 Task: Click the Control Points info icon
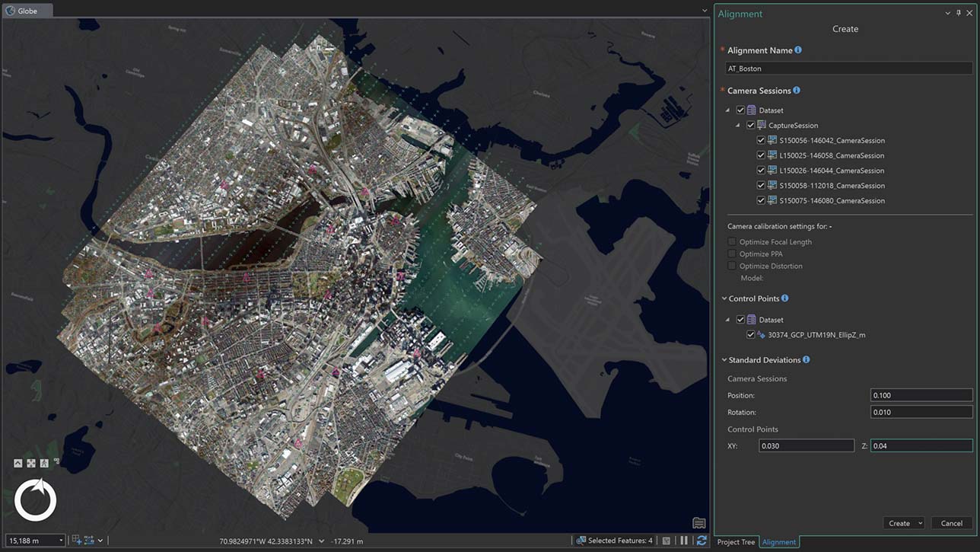(784, 298)
